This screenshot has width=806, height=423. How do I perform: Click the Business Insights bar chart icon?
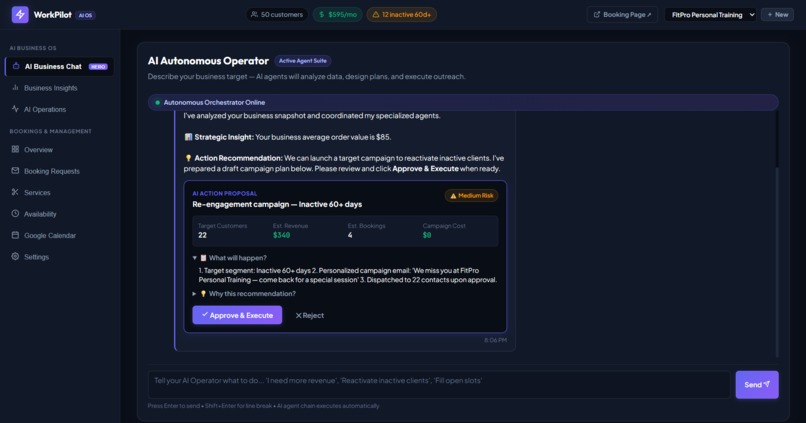(15, 87)
